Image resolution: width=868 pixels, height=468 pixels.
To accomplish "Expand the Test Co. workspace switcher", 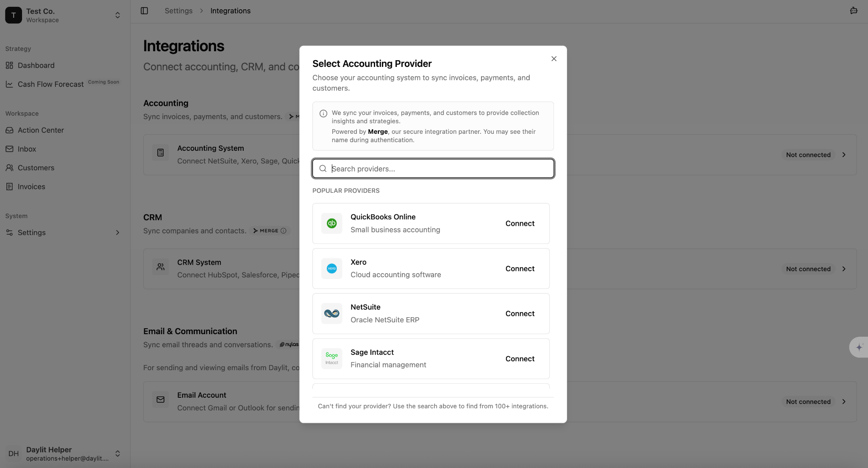I will click(117, 15).
